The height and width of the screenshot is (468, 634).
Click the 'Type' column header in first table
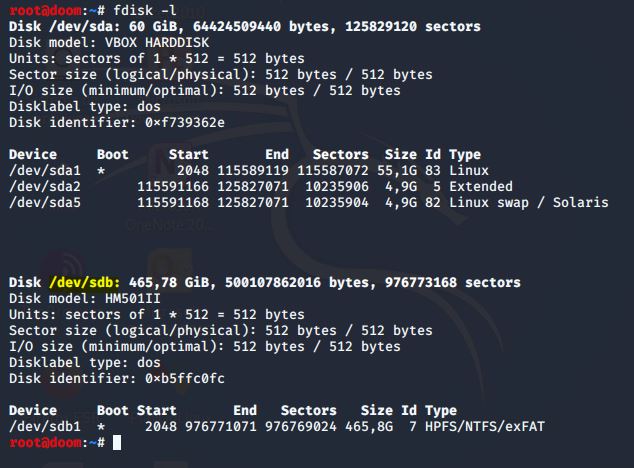(465, 155)
